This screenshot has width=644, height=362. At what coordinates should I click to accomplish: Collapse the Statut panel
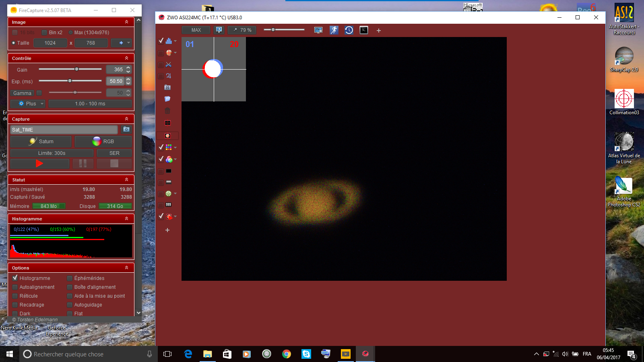126,180
